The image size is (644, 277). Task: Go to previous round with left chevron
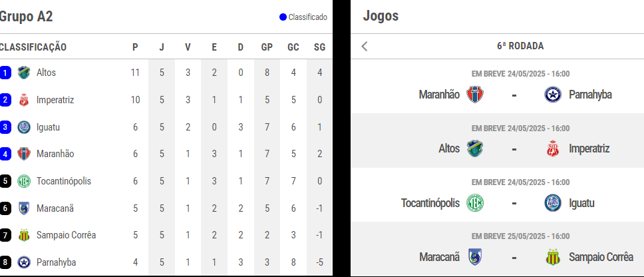point(365,46)
